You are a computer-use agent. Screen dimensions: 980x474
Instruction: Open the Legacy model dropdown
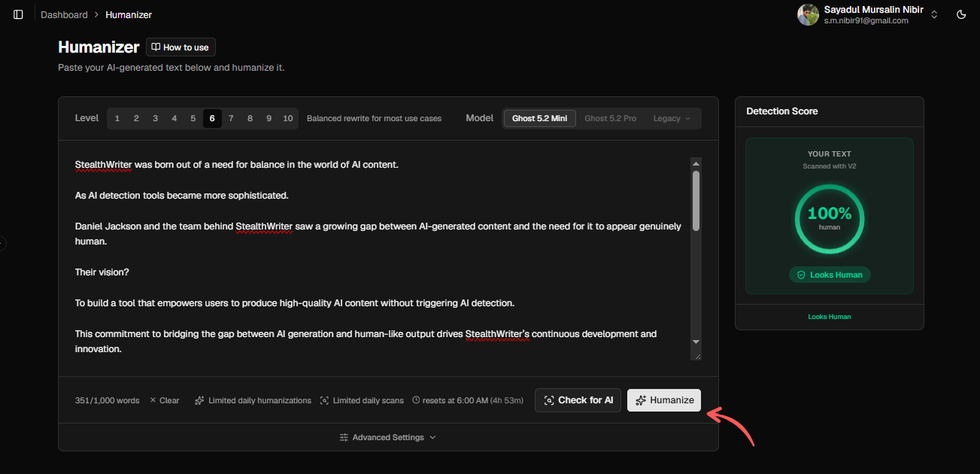click(x=672, y=118)
